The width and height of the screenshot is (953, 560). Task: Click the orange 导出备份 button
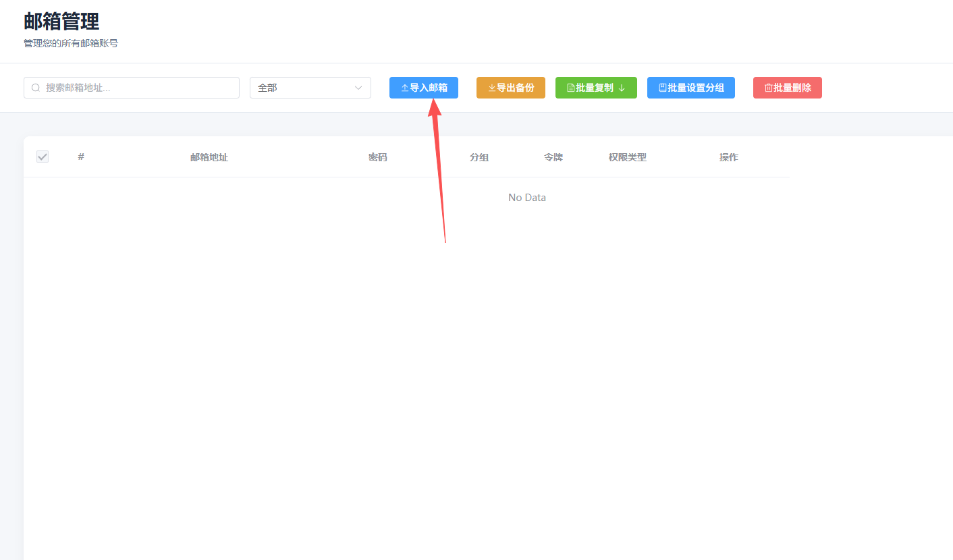[x=511, y=88]
